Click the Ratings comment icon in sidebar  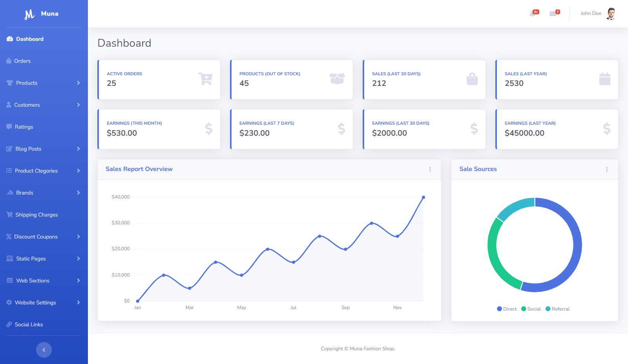coord(9,127)
